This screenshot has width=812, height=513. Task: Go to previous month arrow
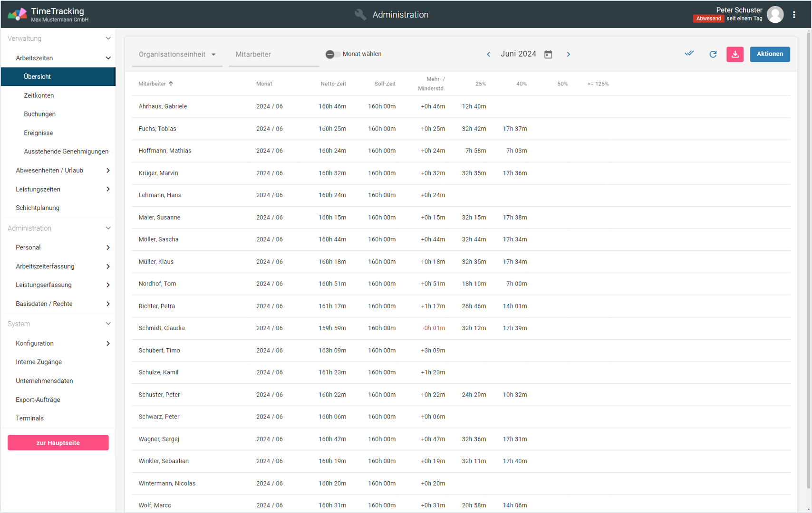point(488,54)
